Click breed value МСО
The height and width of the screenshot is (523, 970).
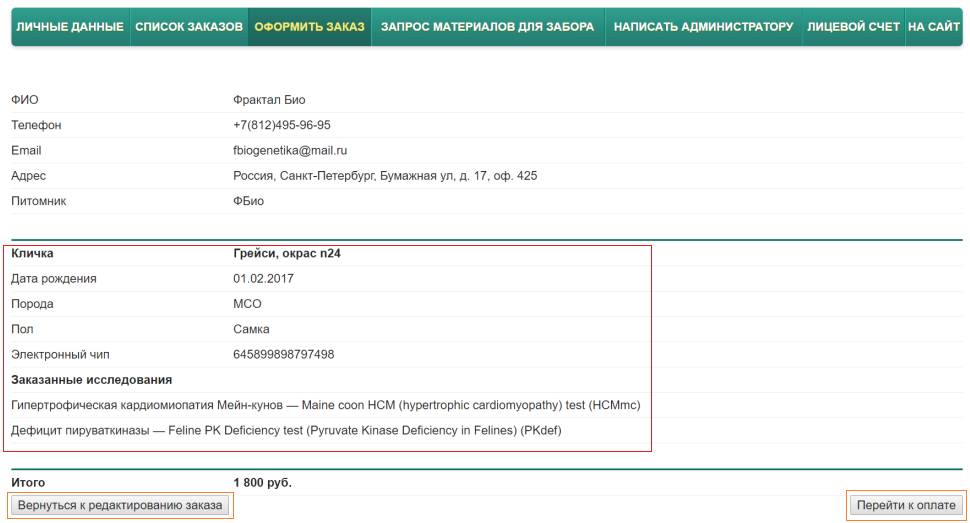pyautogui.click(x=247, y=304)
